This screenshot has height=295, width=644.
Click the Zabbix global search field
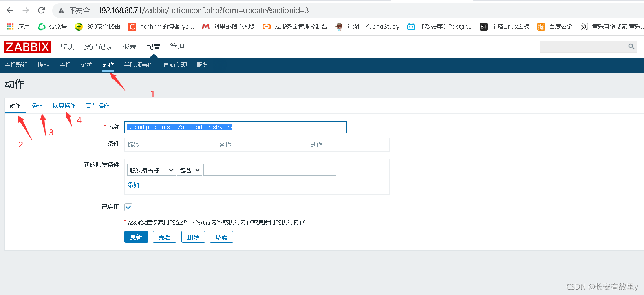point(589,47)
